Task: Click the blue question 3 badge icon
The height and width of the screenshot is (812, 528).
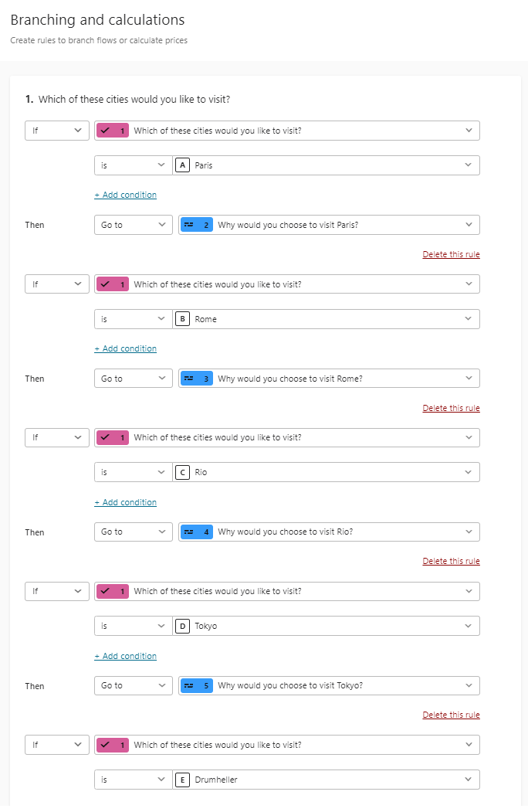Action: tap(196, 379)
